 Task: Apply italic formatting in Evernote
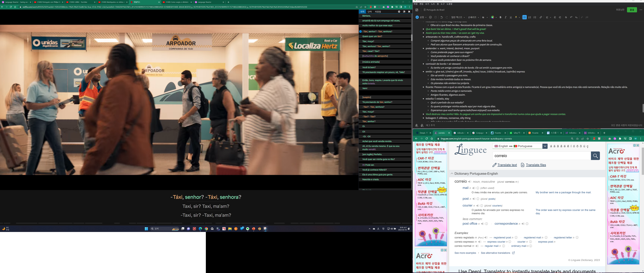click(x=506, y=17)
